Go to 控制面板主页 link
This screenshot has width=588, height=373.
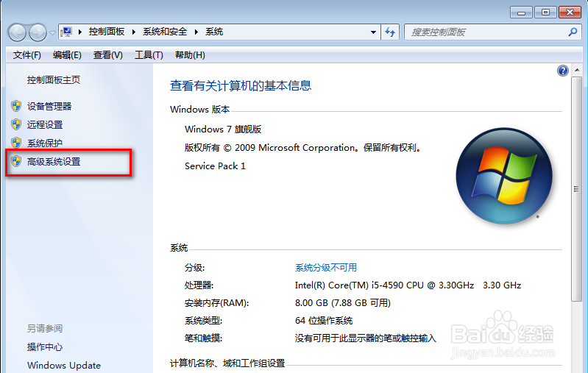click(54, 80)
